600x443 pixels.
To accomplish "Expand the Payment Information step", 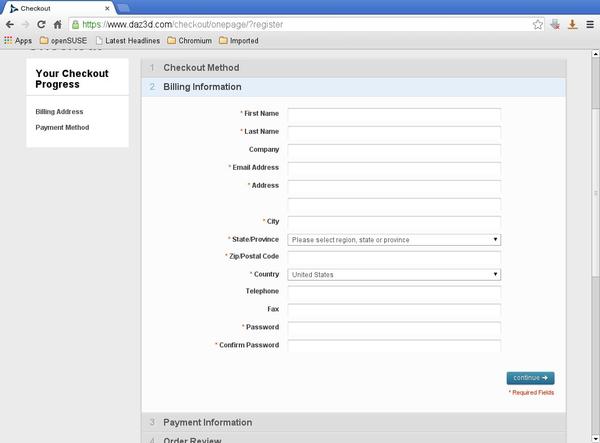I will [208, 422].
